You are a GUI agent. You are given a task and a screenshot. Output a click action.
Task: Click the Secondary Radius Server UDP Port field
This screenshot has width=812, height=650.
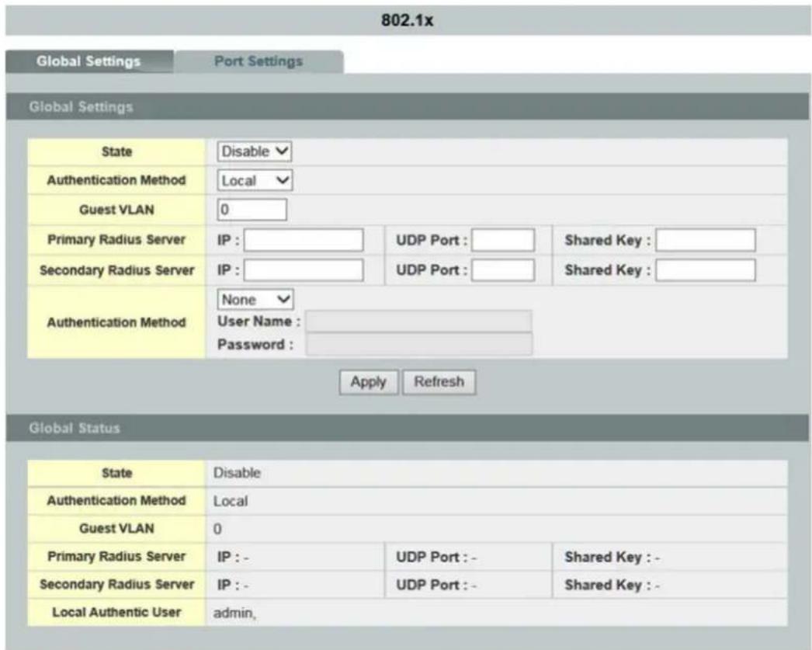(x=503, y=270)
